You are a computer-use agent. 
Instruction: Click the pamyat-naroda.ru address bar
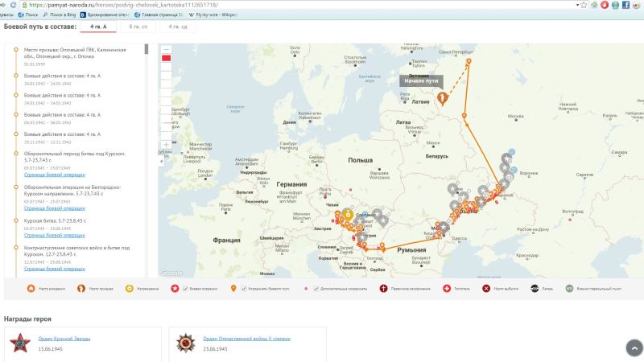pyautogui.click(x=299, y=5)
